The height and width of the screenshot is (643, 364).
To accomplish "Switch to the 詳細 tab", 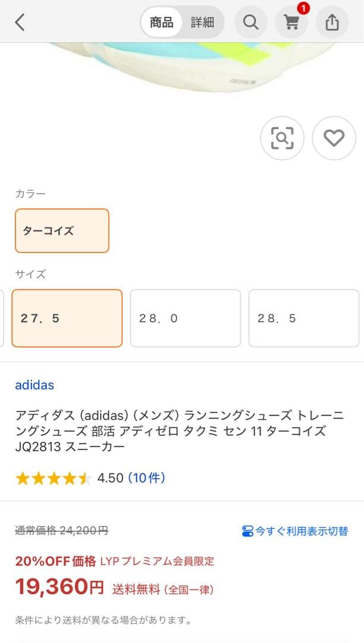I will [202, 22].
